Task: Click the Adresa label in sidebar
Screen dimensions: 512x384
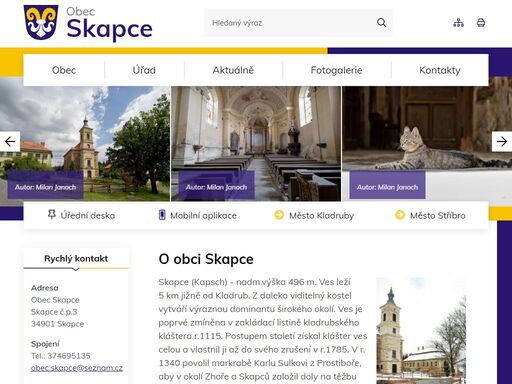Action: coord(45,288)
